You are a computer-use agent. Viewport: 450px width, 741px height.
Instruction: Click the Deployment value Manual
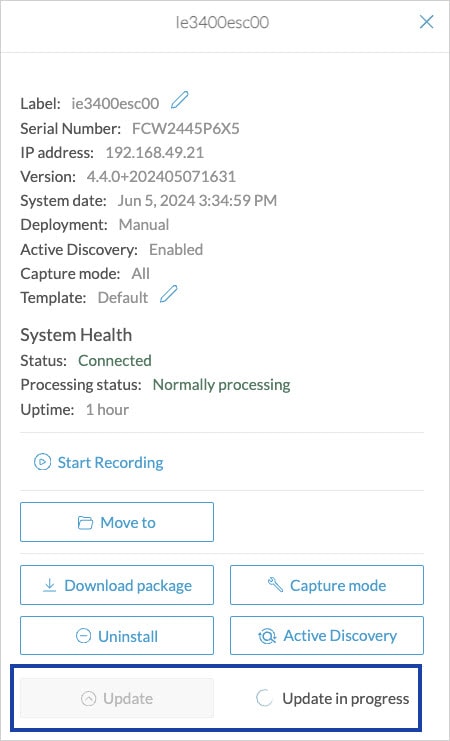[144, 224]
